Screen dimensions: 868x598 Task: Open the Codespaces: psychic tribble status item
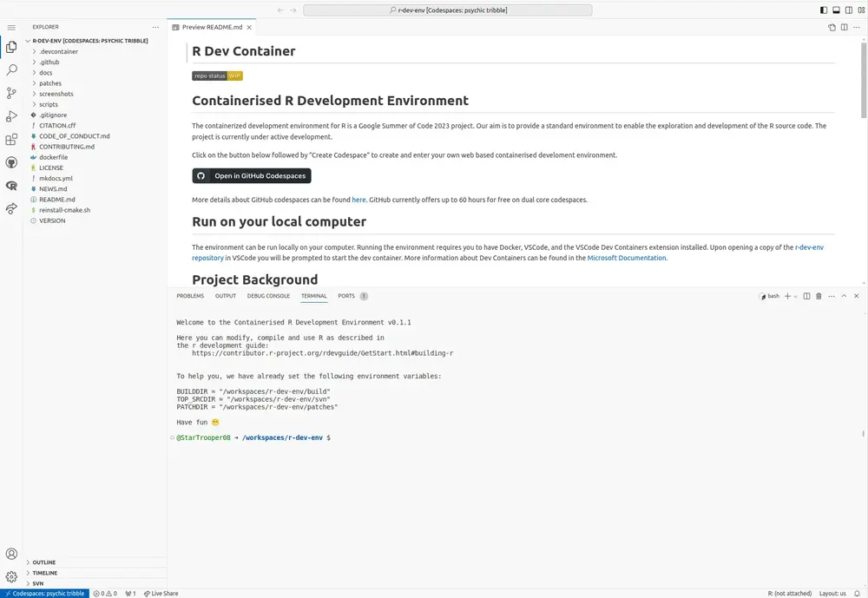coord(43,593)
